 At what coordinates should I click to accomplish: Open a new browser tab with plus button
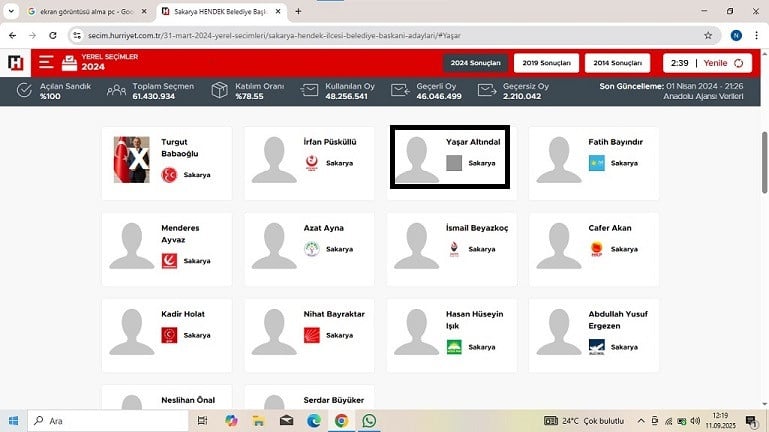(298, 11)
